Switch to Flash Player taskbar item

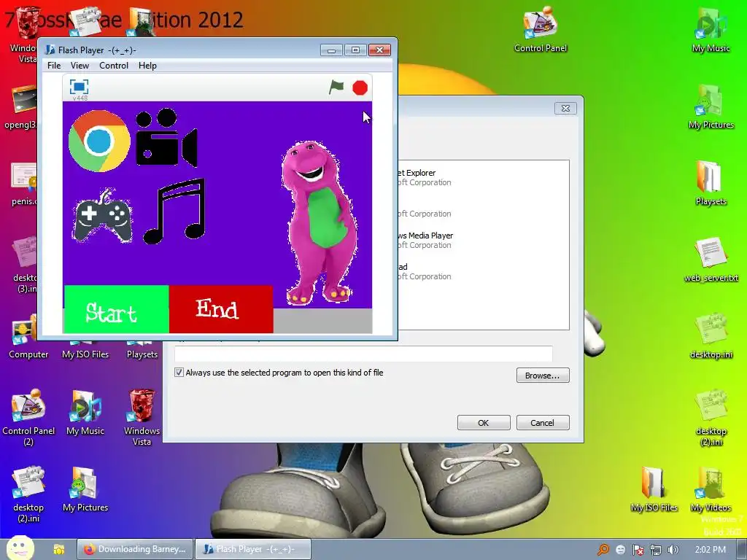tap(253, 549)
